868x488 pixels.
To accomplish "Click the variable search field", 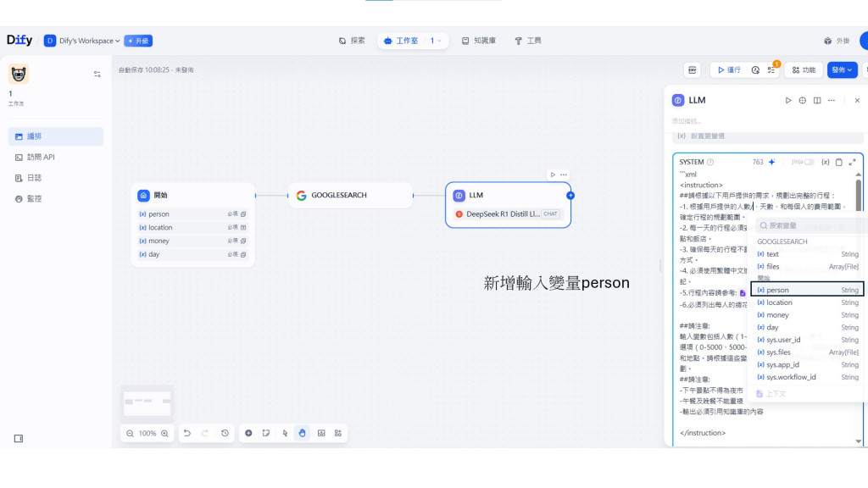I will [x=809, y=225].
